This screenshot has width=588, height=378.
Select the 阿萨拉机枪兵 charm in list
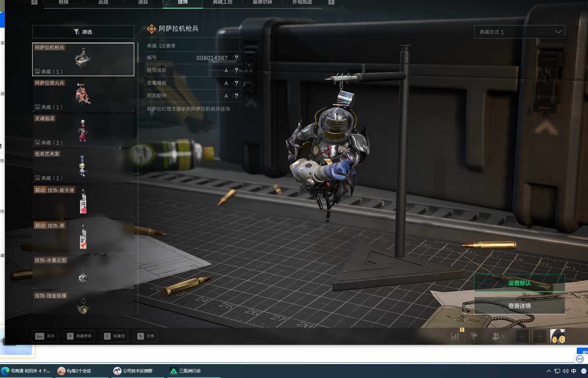pos(83,59)
